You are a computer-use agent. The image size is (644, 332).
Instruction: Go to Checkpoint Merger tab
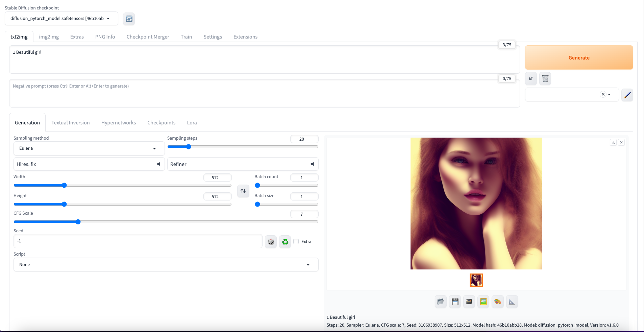coord(148,37)
